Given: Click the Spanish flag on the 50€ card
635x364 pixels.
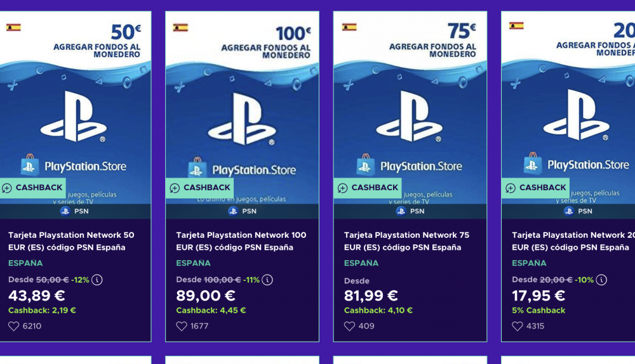Looking at the screenshot, I should [x=13, y=27].
